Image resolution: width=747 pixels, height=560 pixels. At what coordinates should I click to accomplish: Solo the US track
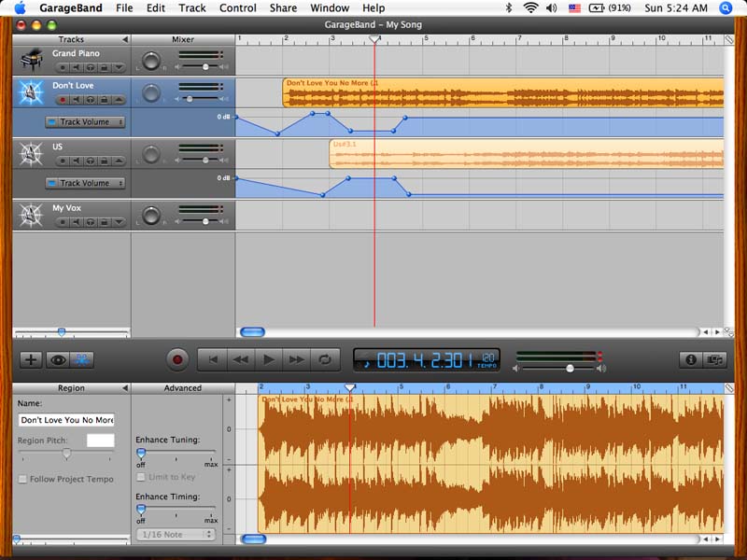(90, 161)
